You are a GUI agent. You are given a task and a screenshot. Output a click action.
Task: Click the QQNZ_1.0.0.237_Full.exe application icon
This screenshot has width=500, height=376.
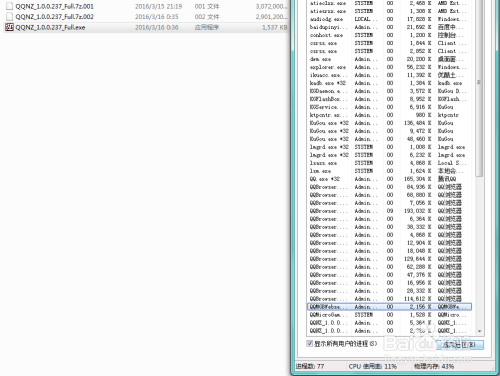coord(9,27)
